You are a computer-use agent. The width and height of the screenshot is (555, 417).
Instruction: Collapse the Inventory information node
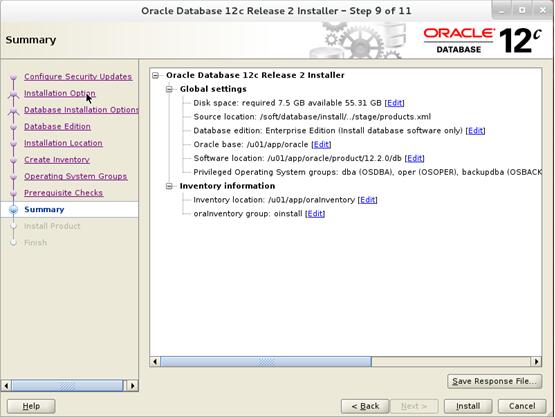(x=169, y=186)
